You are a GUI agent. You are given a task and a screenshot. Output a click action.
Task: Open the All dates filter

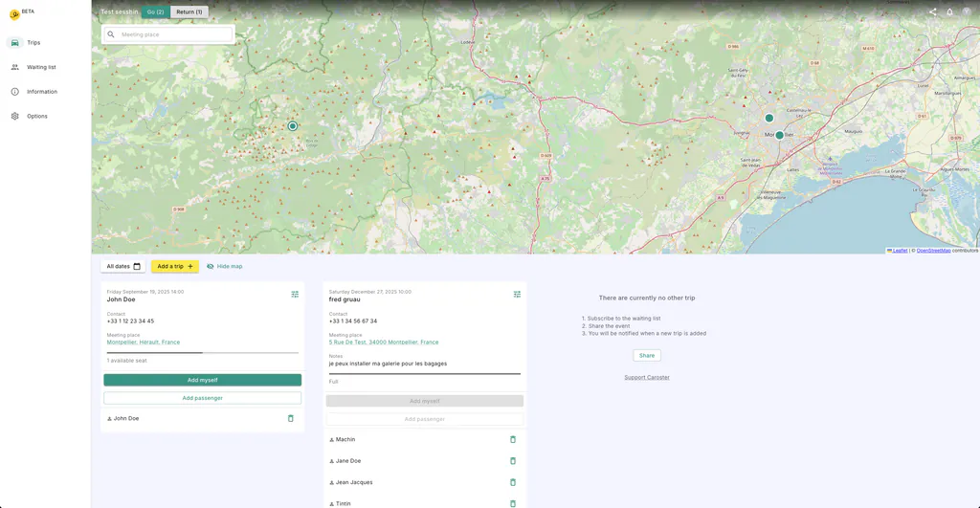point(123,266)
